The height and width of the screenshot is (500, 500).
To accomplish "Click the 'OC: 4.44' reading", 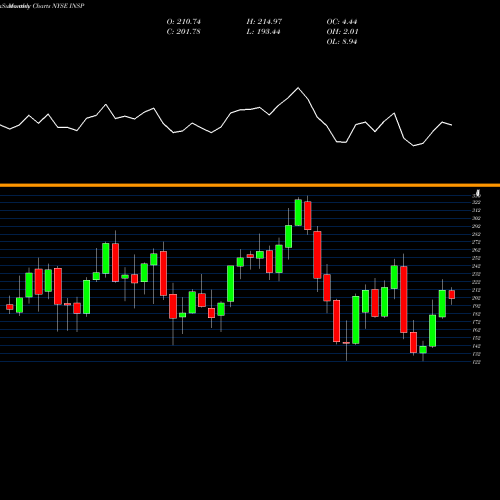I will (342, 22).
